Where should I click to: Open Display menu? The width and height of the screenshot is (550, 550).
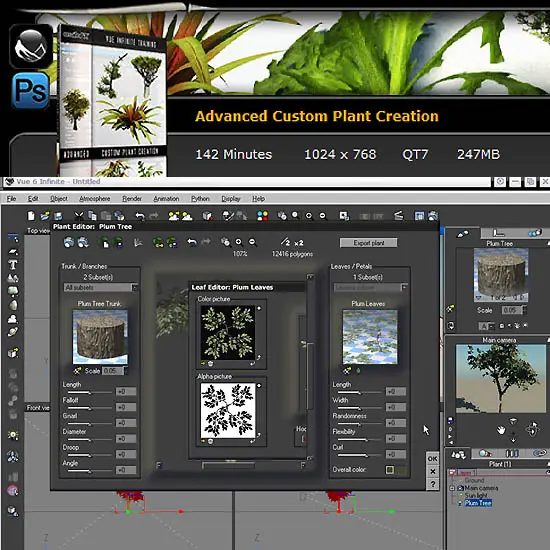[231, 199]
